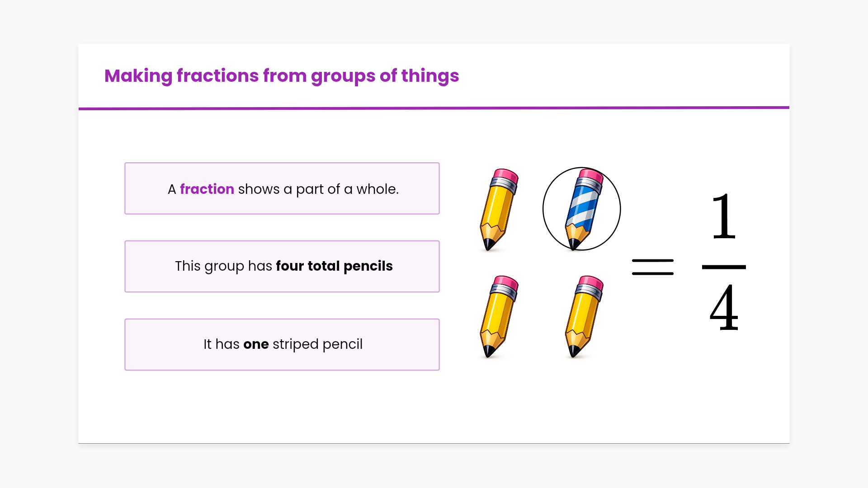Click the fraction bar between 1 and 4
The height and width of the screenshot is (488, 868).
[723, 267]
